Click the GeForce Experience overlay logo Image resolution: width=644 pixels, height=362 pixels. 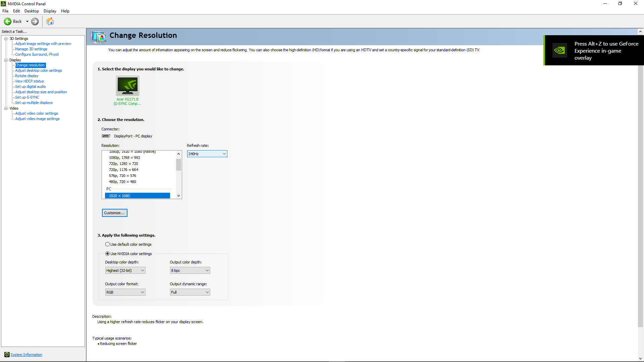(559, 50)
